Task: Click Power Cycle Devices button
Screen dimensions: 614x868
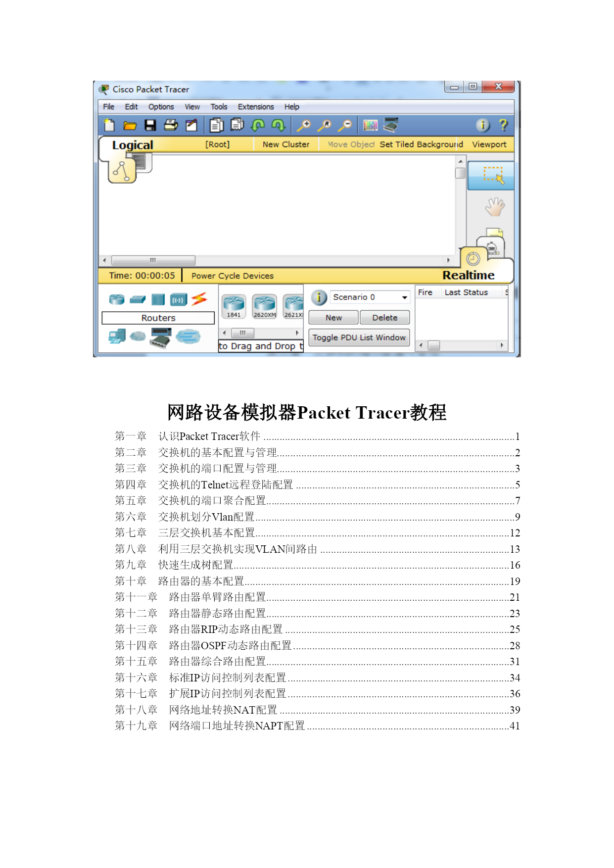Action: pyautogui.click(x=232, y=276)
